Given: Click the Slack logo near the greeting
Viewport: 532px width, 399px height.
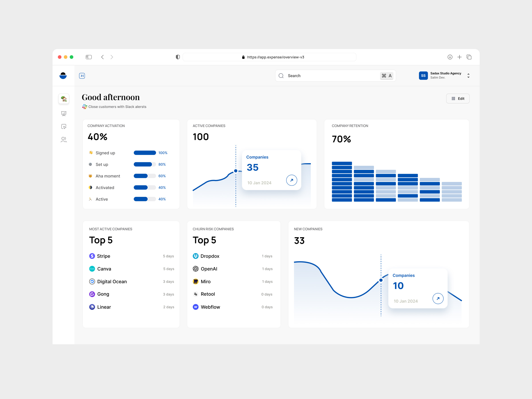Looking at the screenshot, I should [84, 107].
